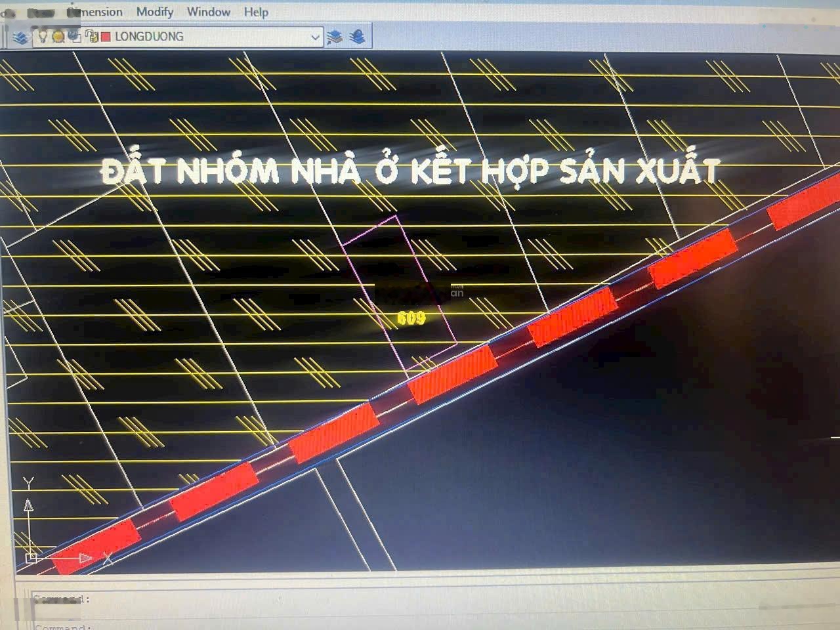The image size is (840, 630).
Task: Click the Y axis arrow of UCS icon
Action: point(28,505)
